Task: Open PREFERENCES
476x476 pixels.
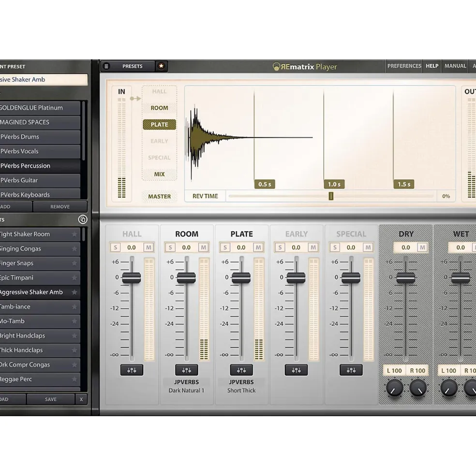Action: pos(404,66)
